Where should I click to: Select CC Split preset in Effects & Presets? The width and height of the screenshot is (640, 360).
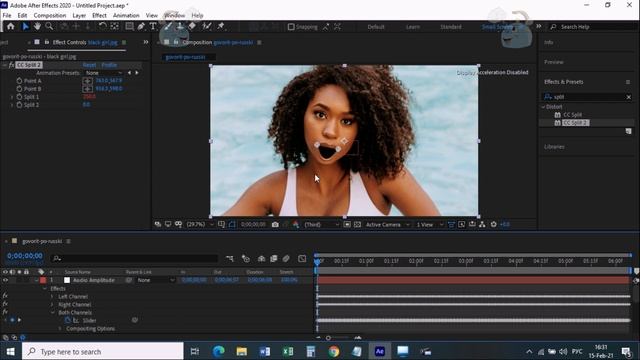click(573, 115)
